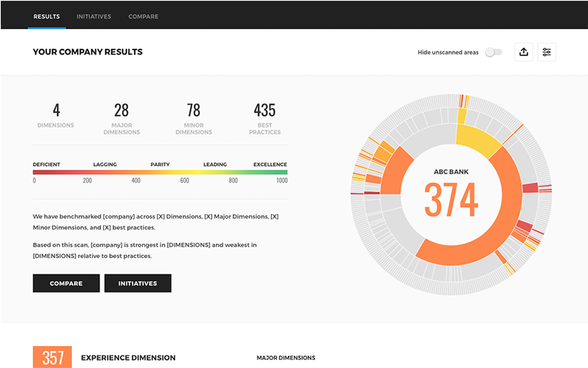This screenshot has width=588, height=368.
Task: Click the green Excellence end of scale bar
Action: [277, 172]
